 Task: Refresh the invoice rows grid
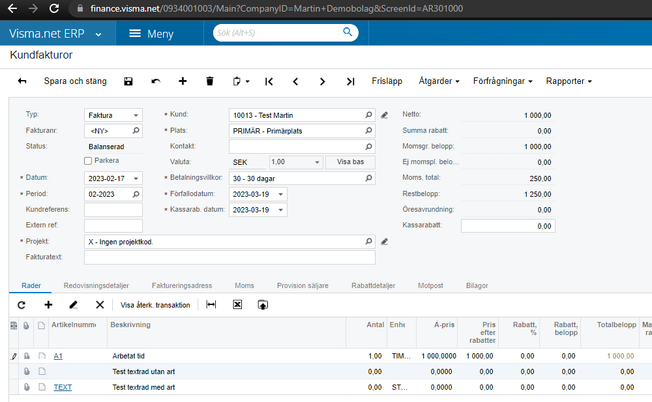point(22,304)
